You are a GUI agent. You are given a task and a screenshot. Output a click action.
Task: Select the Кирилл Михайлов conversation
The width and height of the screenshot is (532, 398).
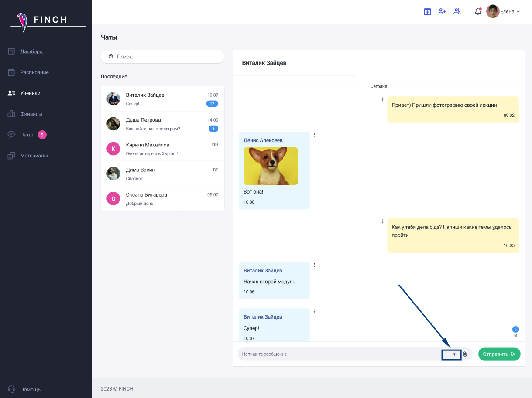click(162, 149)
